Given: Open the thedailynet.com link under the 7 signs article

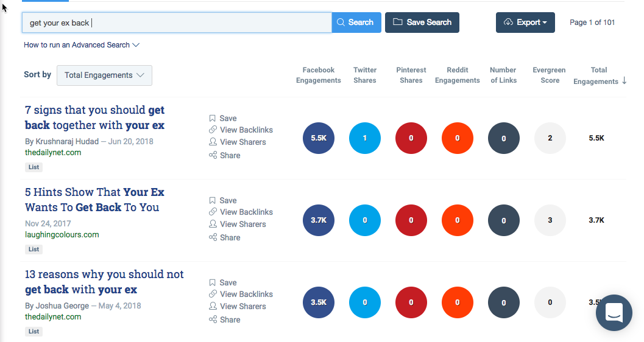Looking at the screenshot, I should [53, 153].
